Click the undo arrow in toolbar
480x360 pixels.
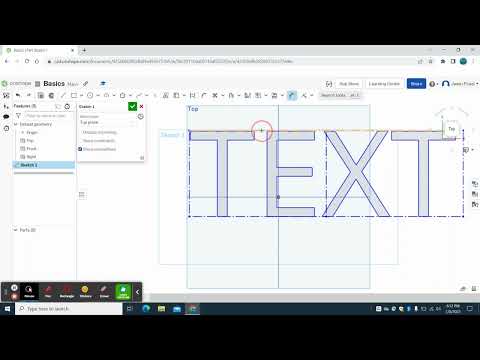pyautogui.click(x=18, y=95)
